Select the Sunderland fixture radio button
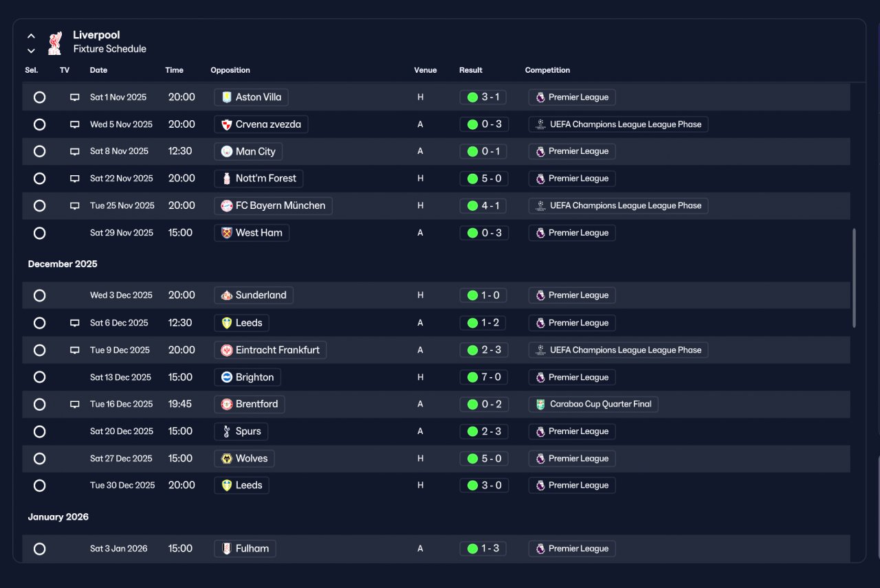Viewport: 880px width, 588px height. coord(40,295)
